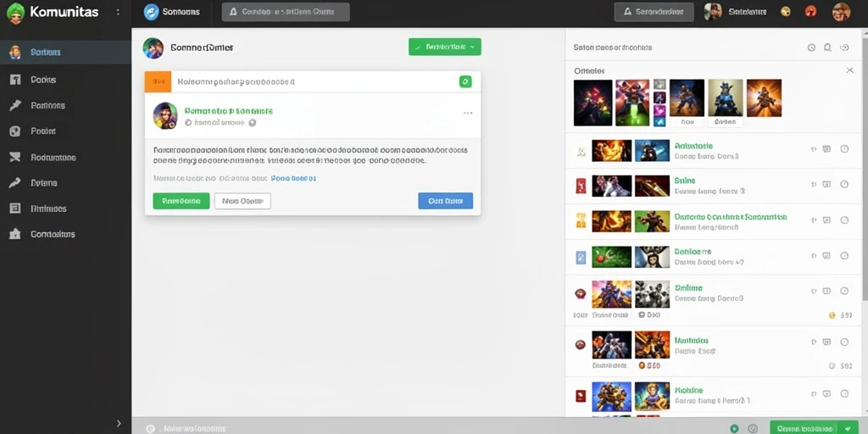Open the green title link in first list row
This screenshot has height=434, width=868.
(x=693, y=146)
